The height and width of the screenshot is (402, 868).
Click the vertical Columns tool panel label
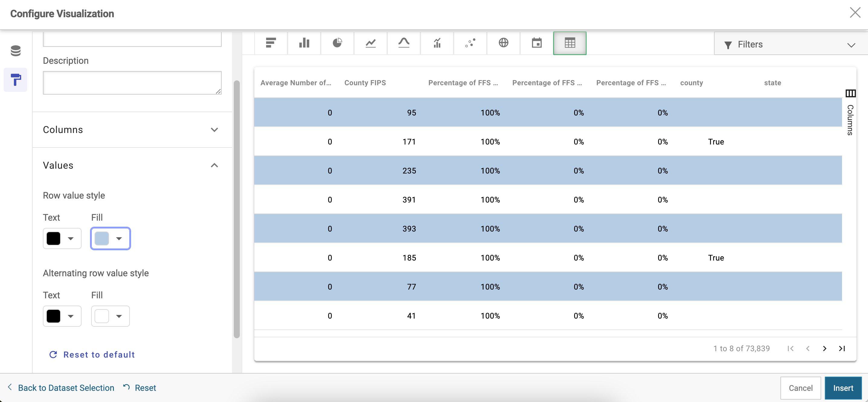(x=850, y=120)
